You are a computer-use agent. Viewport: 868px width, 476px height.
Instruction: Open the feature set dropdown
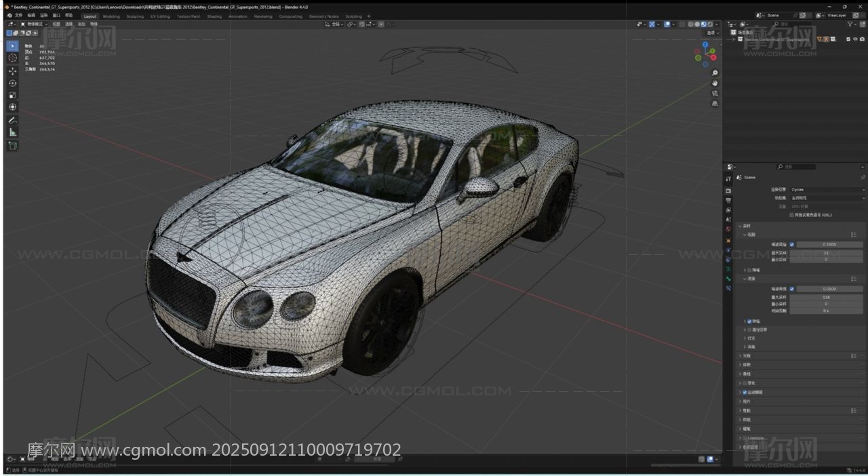[827, 198]
